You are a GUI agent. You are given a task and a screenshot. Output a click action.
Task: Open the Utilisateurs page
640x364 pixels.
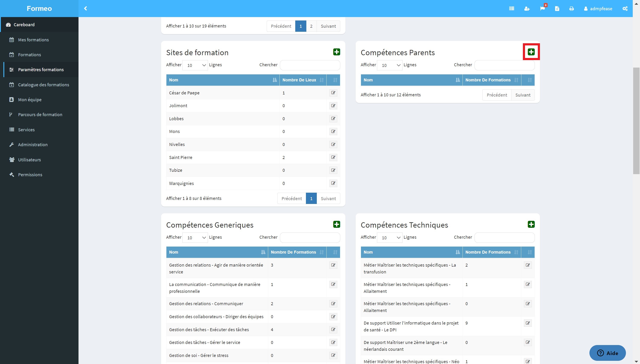coord(39,159)
